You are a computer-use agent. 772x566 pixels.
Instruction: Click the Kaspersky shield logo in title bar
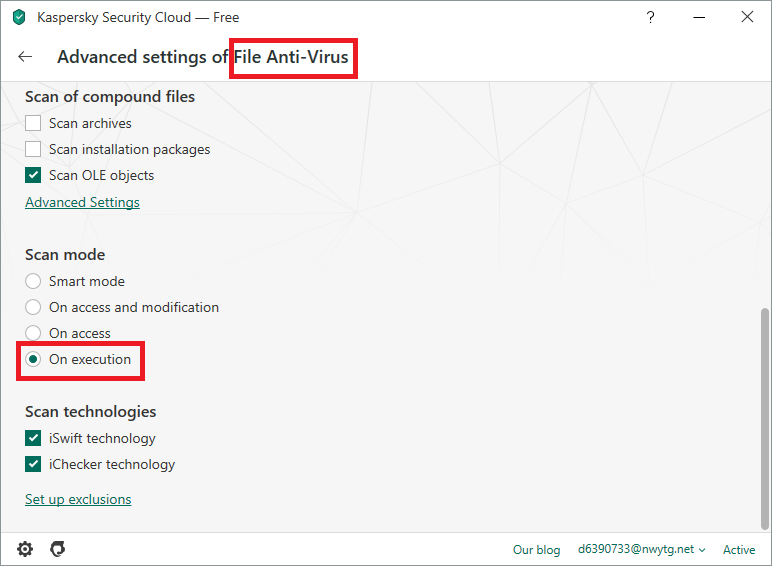(18, 17)
